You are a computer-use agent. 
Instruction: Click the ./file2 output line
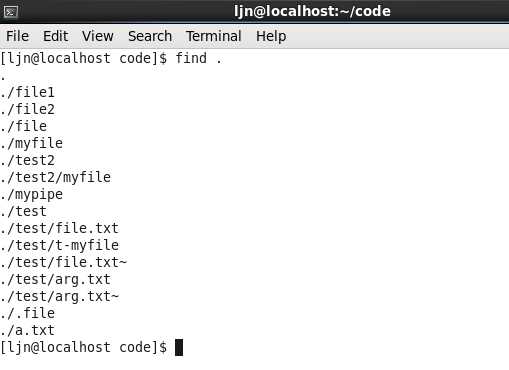click(27, 109)
